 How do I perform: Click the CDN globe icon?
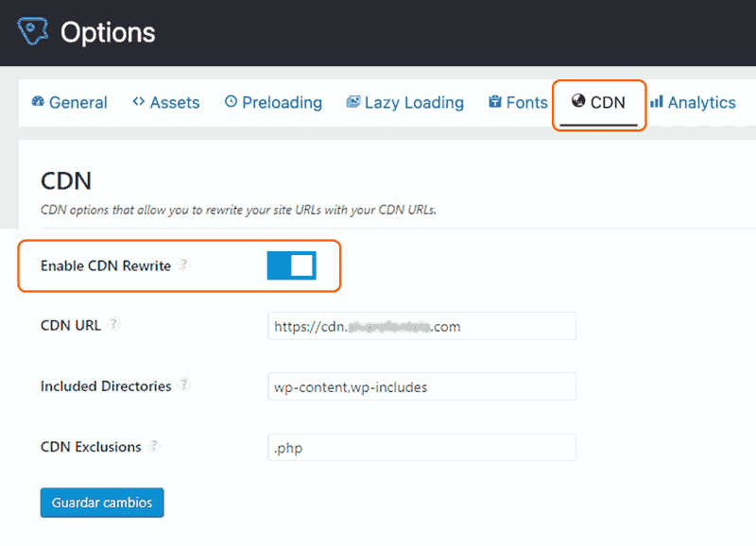coord(578,102)
